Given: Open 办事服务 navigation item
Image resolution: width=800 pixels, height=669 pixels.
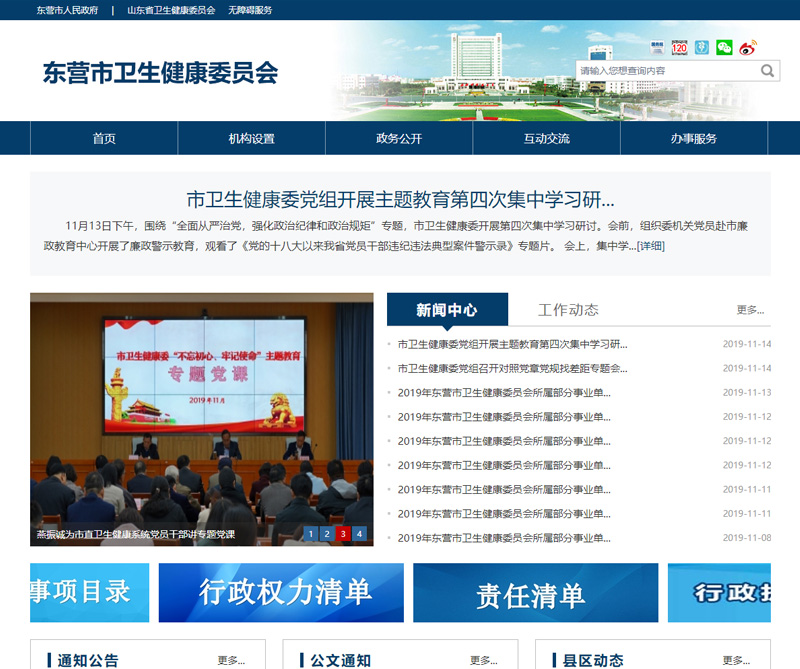Looking at the screenshot, I should [694, 138].
